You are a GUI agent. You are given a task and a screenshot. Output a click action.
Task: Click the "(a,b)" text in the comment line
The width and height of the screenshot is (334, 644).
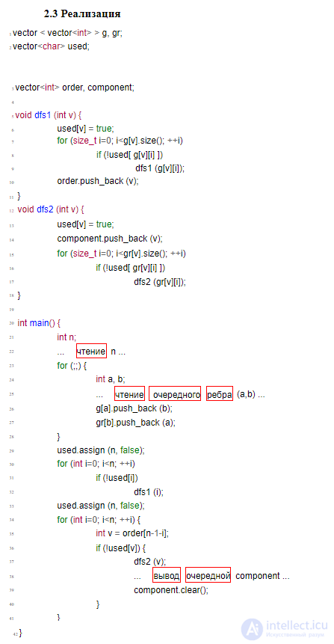tap(246, 395)
